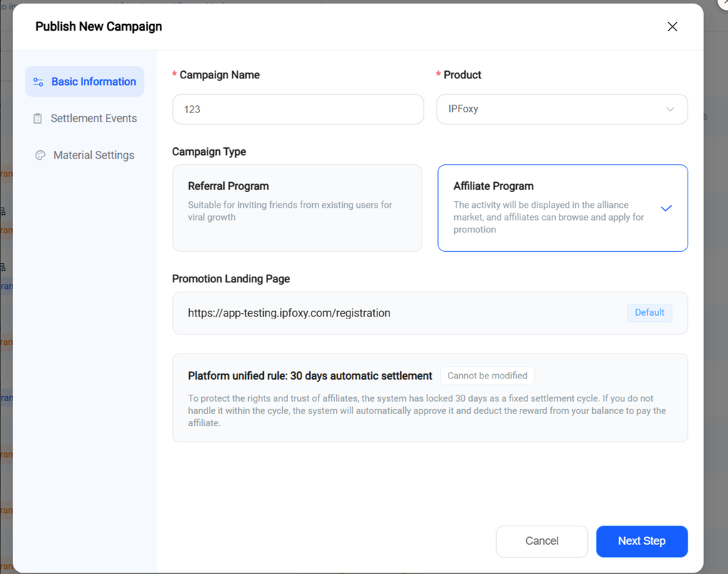Switch to Settlement Events section
The image size is (728, 574).
pos(85,118)
